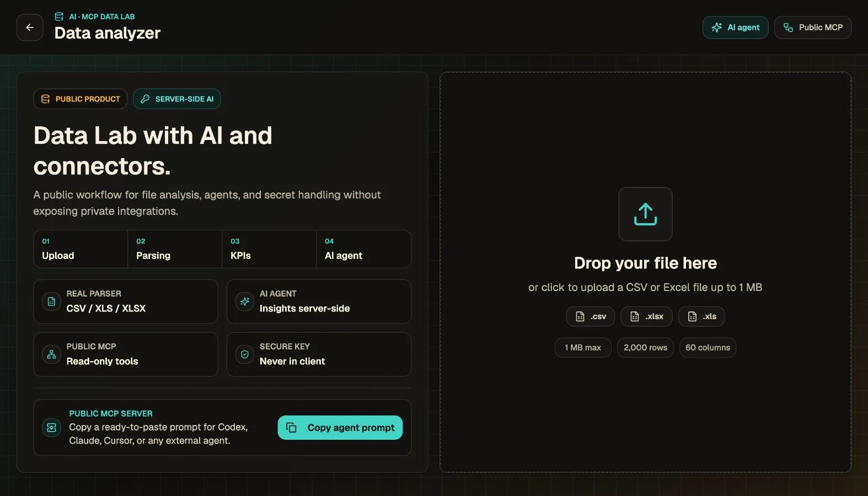The height and width of the screenshot is (496, 868).
Task: Click the sparkle icon in AI agent button
Action: (716, 28)
